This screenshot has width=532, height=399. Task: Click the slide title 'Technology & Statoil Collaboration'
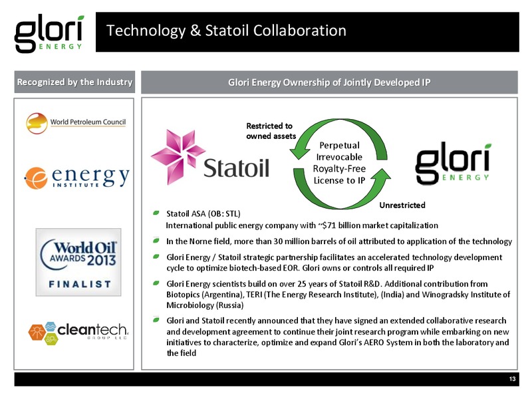(x=226, y=31)
